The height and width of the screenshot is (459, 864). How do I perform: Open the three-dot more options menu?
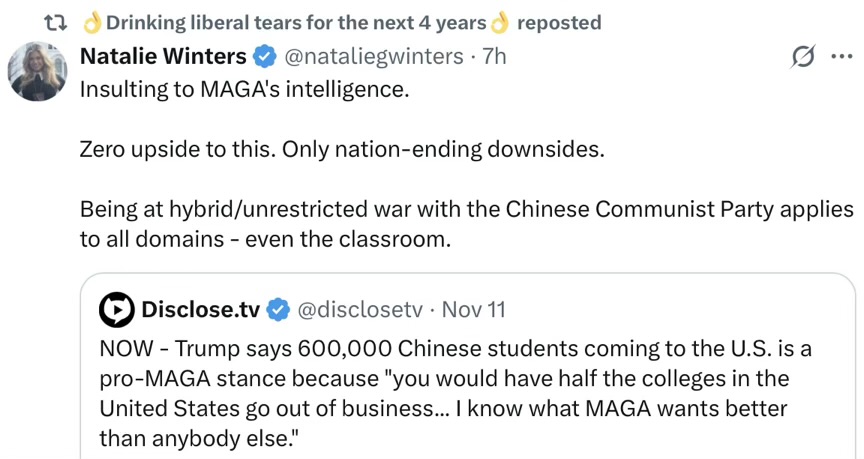click(841, 57)
